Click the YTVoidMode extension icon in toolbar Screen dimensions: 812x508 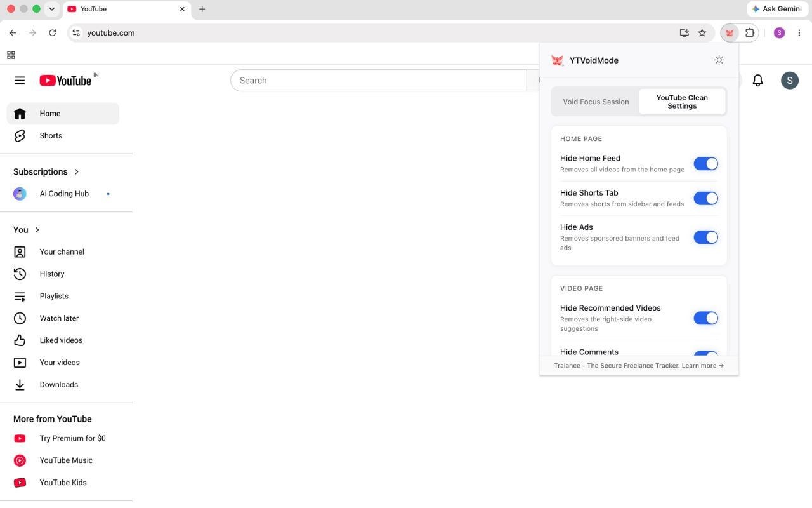(730, 33)
